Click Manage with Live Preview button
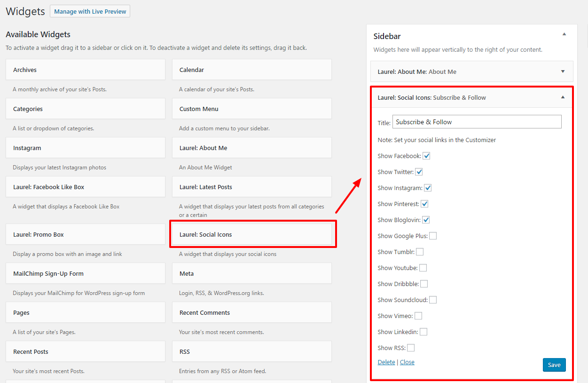Viewport: 588px width, 383px height. pyautogui.click(x=90, y=11)
